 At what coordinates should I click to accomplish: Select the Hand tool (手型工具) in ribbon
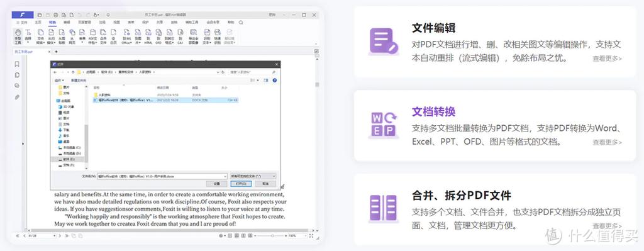point(18,36)
